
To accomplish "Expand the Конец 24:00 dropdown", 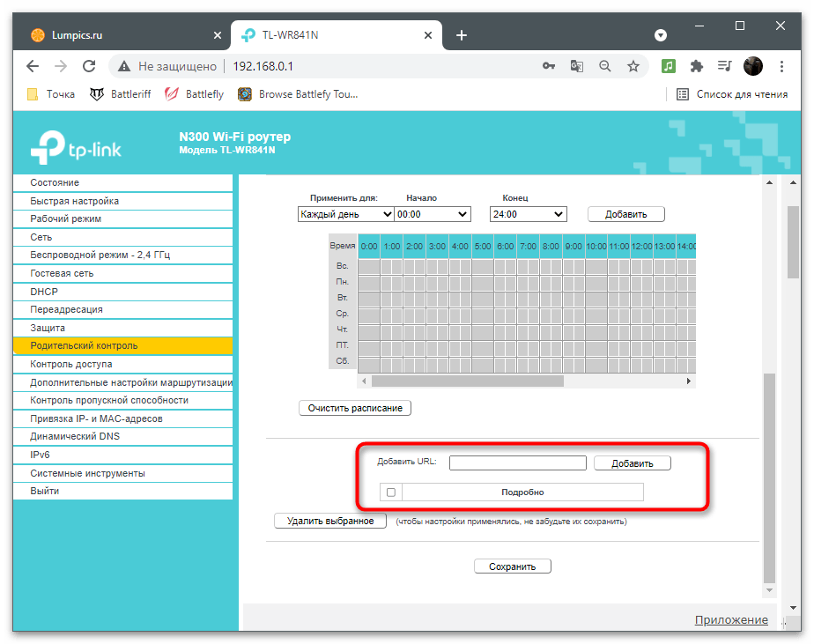I will 528,214.
